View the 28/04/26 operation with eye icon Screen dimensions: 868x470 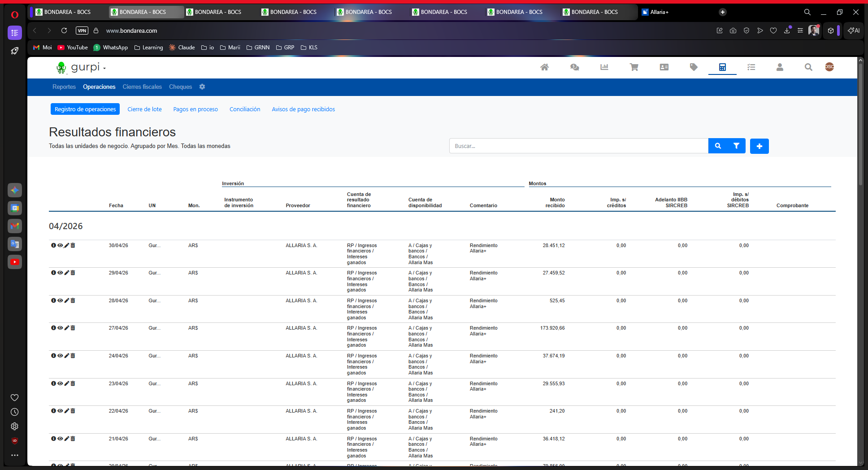[x=60, y=301]
